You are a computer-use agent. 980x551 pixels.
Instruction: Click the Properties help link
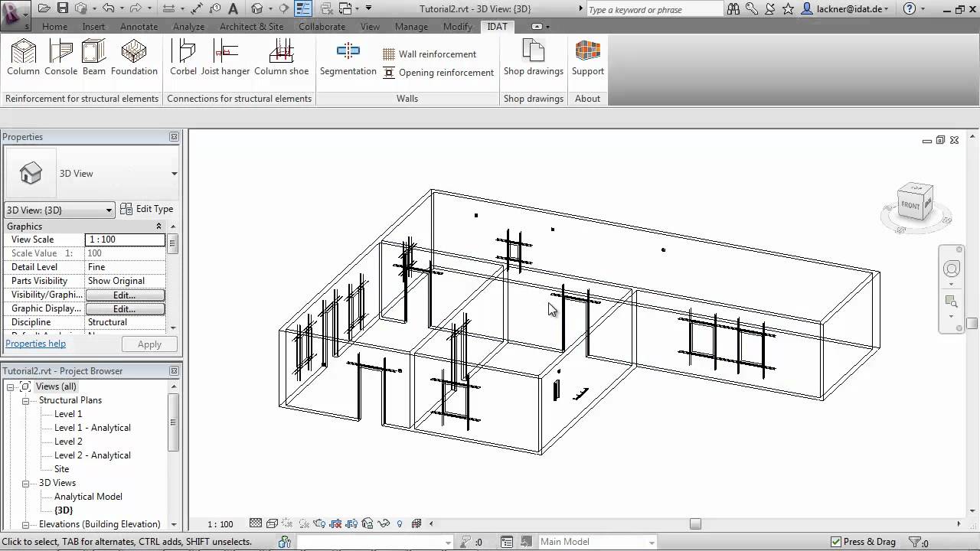coord(36,344)
